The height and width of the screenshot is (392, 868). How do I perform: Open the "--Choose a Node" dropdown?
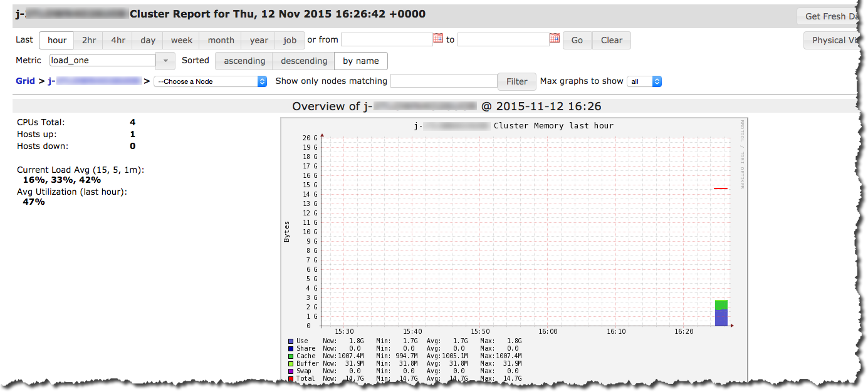[x=210, y=81]
